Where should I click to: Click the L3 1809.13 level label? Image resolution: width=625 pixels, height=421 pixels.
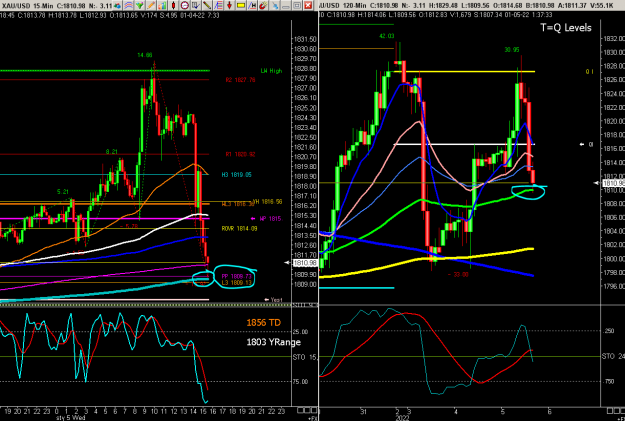pos(237,283)
